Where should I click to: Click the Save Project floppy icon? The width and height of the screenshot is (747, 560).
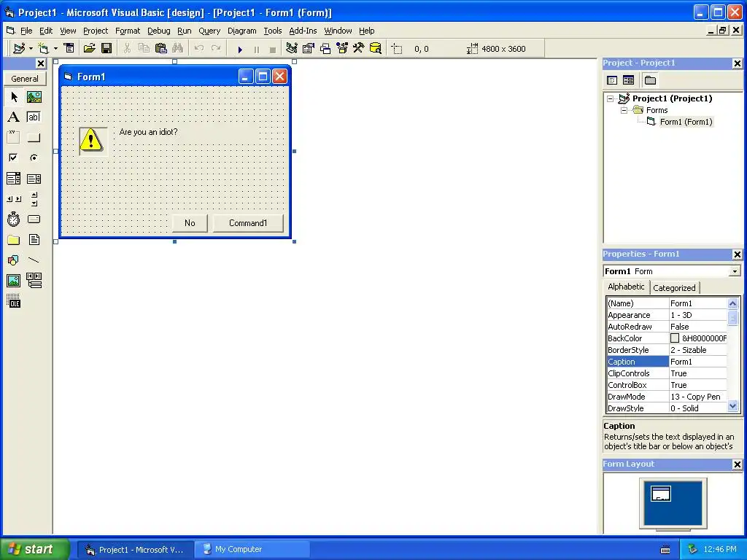(x=107, y=48)
